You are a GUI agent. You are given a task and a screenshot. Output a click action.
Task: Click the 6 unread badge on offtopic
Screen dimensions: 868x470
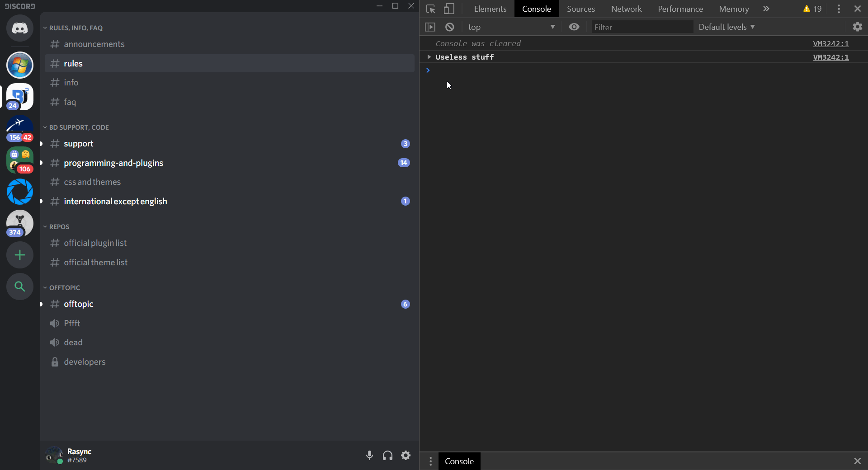point(405,304)
